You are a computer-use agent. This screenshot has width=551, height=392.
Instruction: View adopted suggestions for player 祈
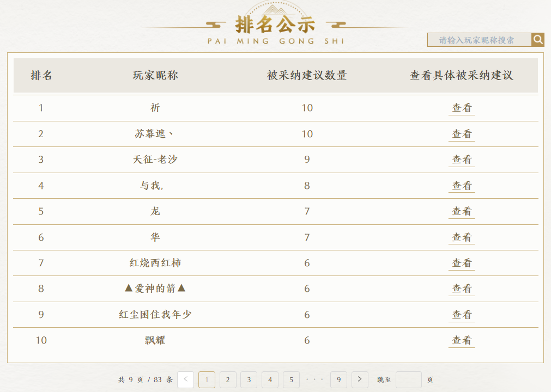click(462, 108)
